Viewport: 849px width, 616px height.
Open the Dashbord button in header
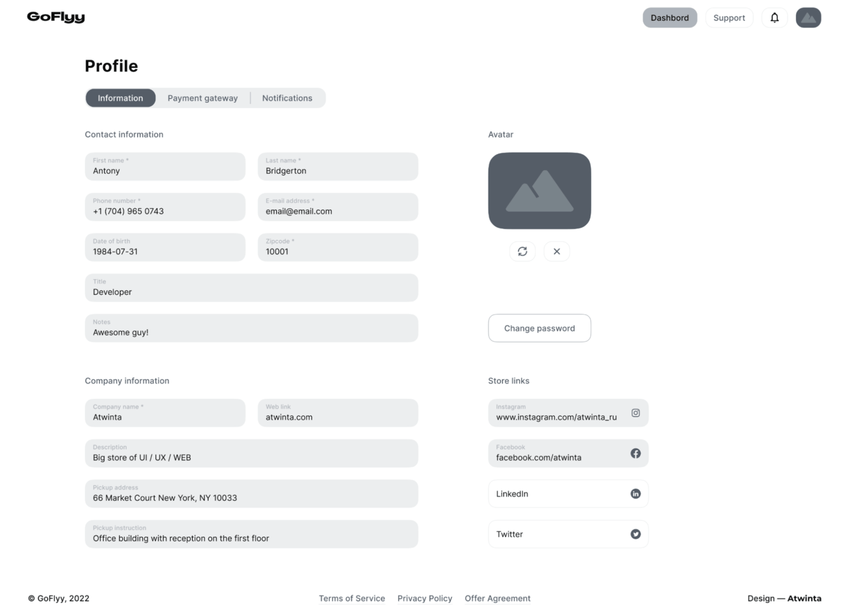point(670,18)
